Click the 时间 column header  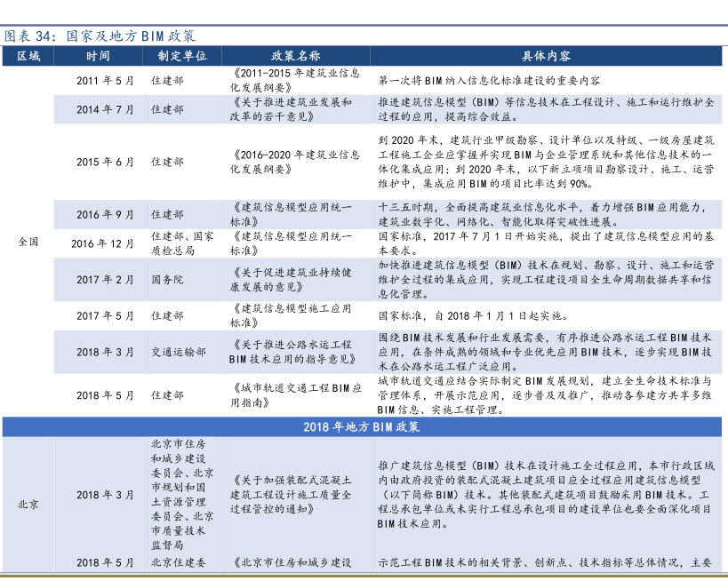tap(99, 56)
